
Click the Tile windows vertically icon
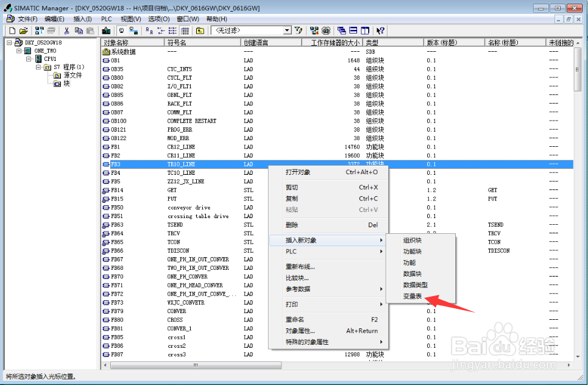[x=365, y=30]
